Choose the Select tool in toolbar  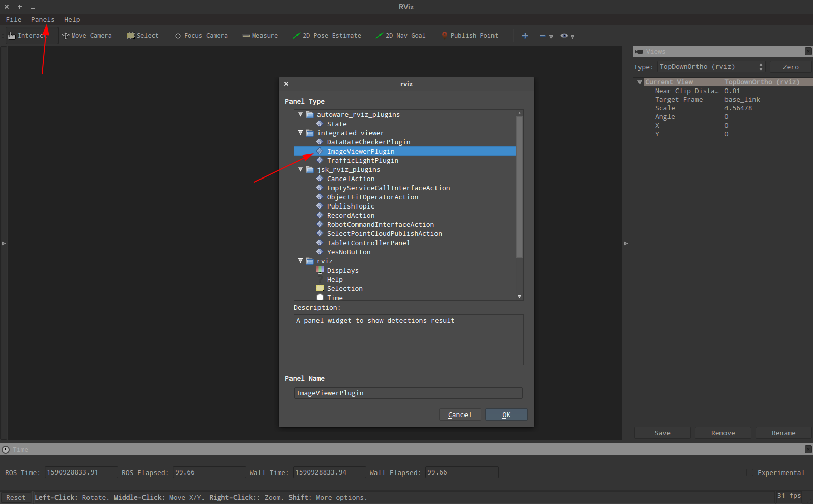(x=142, y=36)
